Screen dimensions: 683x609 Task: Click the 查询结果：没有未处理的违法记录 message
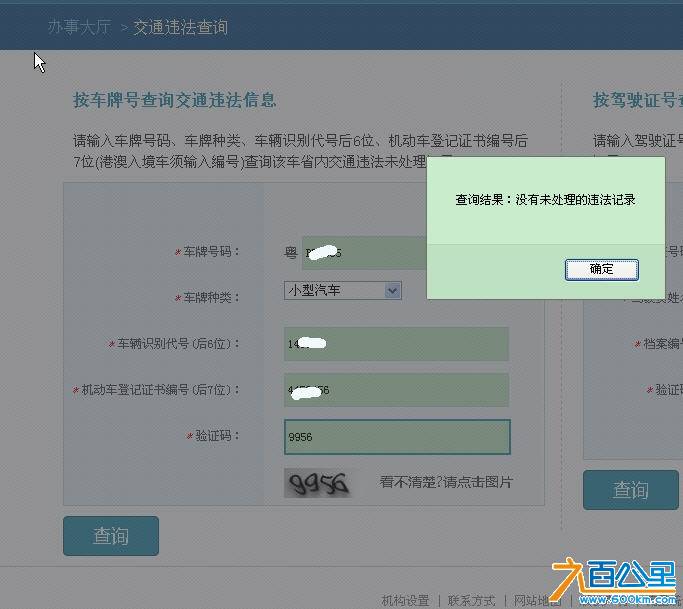(x=545, y=200)
